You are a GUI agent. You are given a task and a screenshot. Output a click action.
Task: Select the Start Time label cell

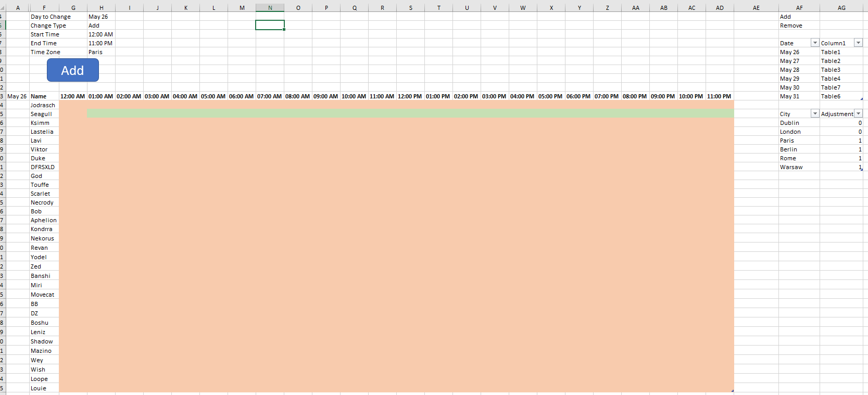(x=44, y=34)
